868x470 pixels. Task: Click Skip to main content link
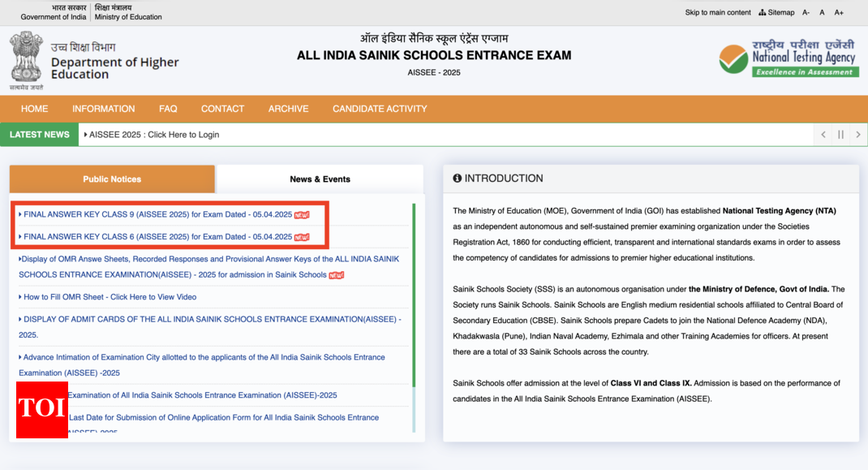718,12
